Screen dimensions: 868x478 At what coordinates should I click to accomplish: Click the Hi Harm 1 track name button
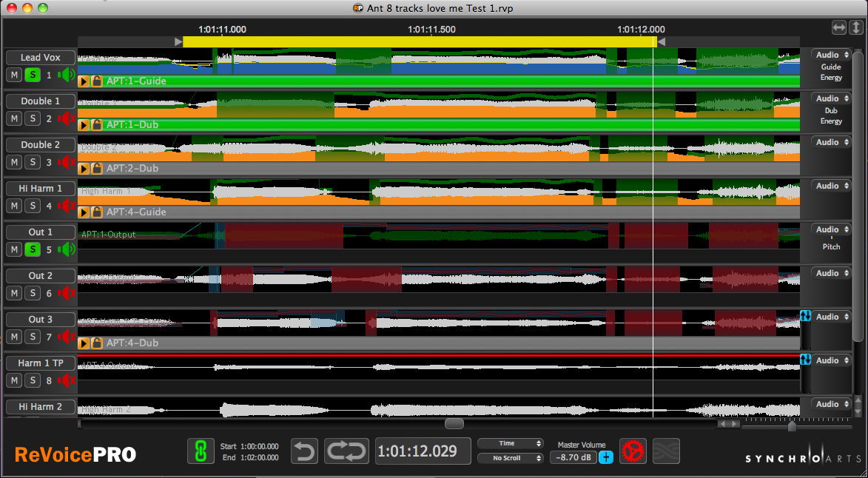coord(41,189)
